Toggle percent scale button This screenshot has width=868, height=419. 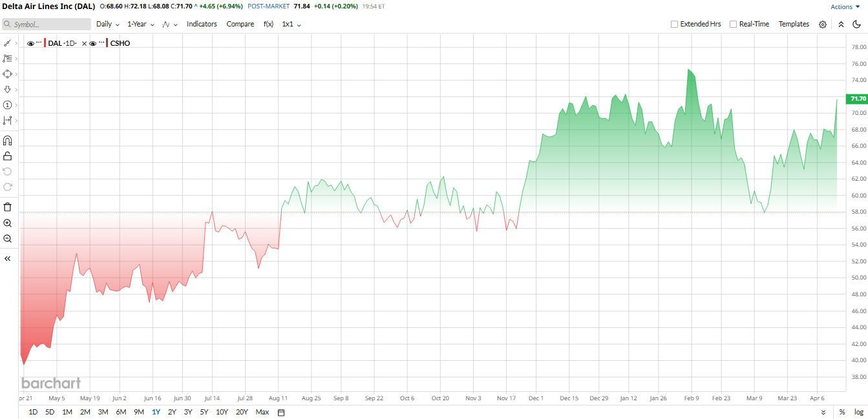[842, 412]
